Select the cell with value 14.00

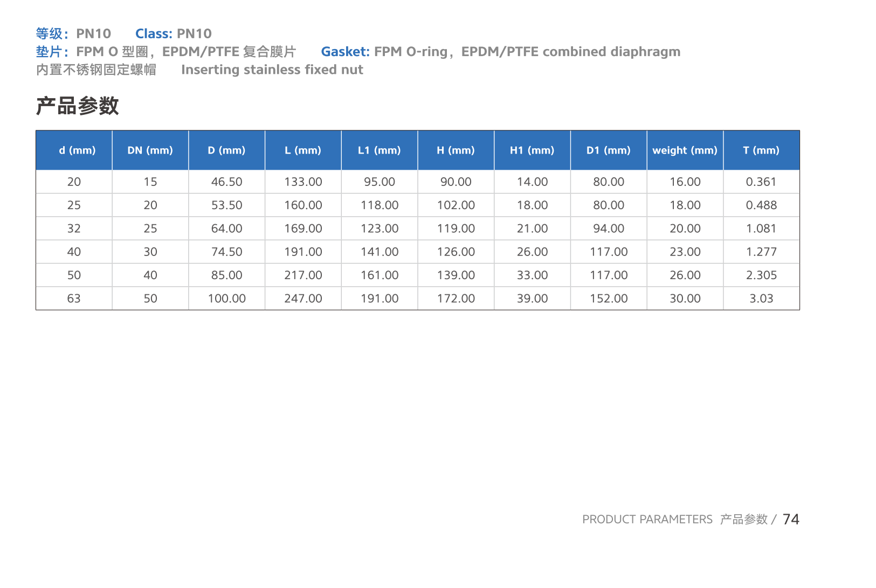point(532,182)
